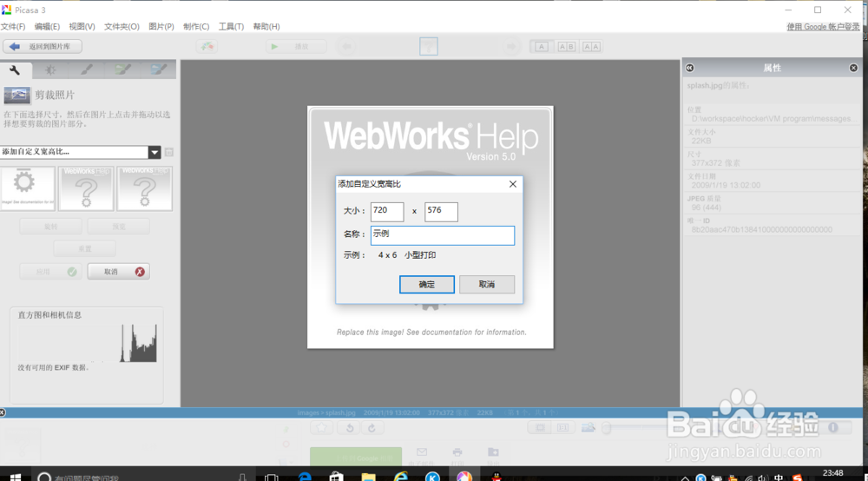Screen dimensions: 868x481
Task: Open the crop aspect ratio dropdown arrow
Action: [x=155, y=152]
